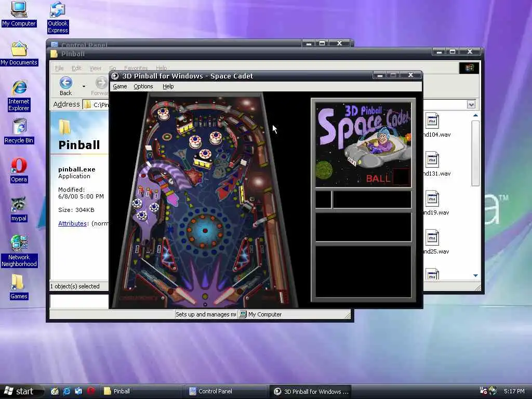Launch Opera from quick launch bar
This screenshot has width=532, height=399.
point(90,391)
